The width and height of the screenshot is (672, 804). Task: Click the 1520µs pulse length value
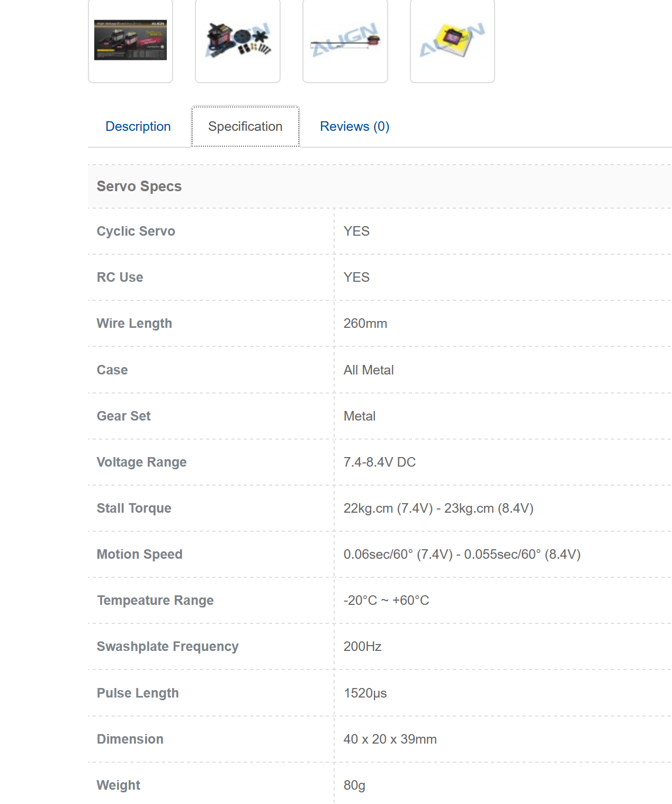pos(365,693)
